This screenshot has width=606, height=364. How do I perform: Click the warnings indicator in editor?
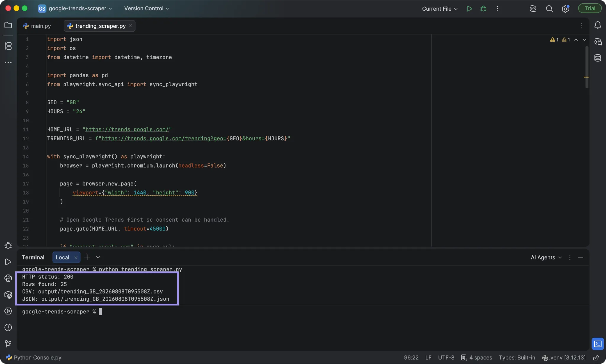pos(560,40)
